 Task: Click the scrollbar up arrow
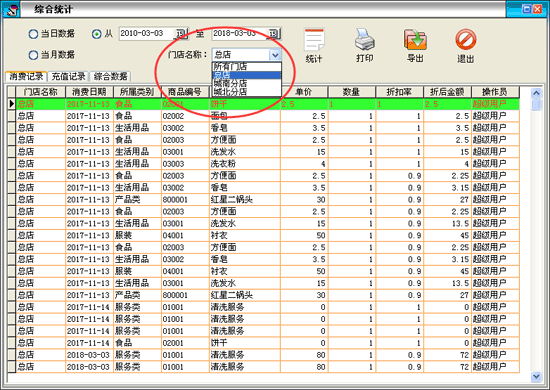click(x=536, y=93)
